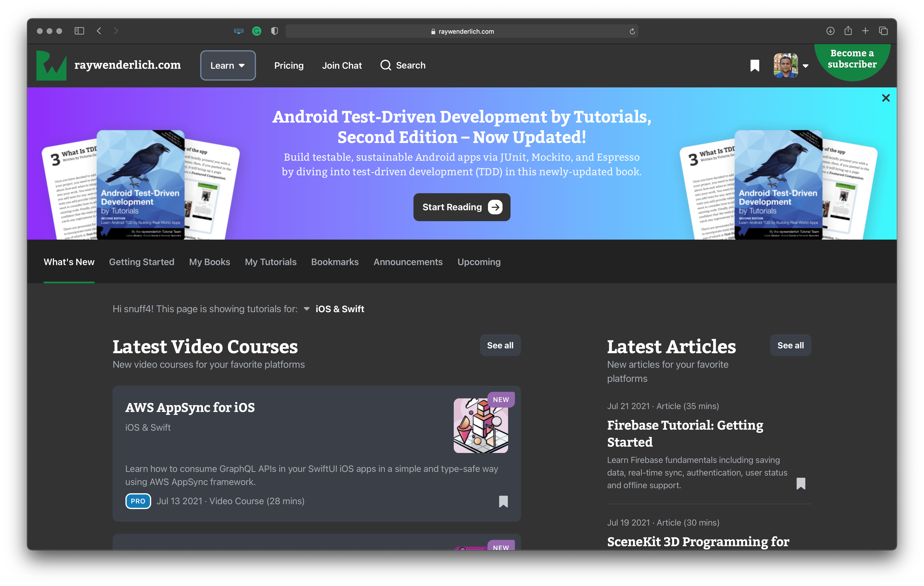924x586 pixels.
Task: Go back with the browser back arrow
Action: [x=99, y=31]
